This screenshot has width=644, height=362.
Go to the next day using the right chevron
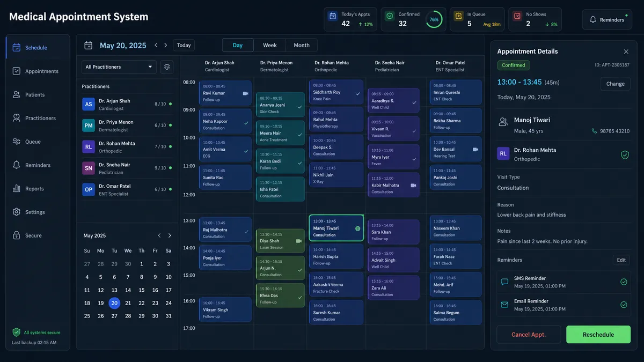point(166,46)
